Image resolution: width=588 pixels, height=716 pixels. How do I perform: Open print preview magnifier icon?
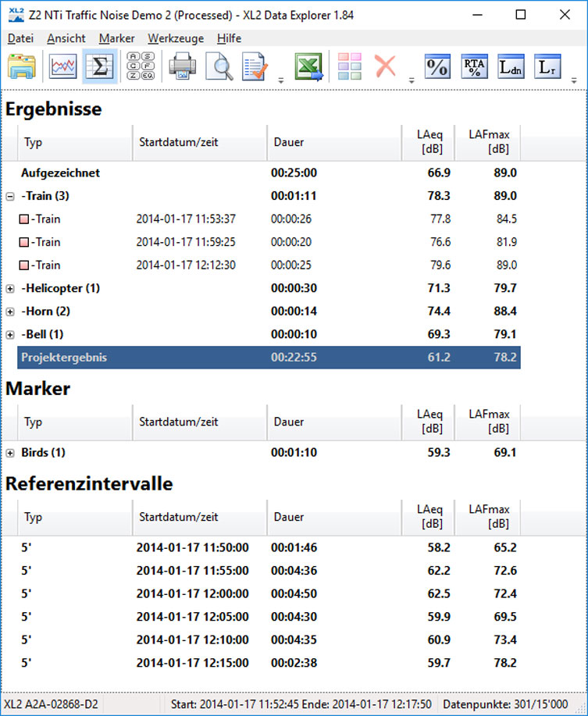219,67
